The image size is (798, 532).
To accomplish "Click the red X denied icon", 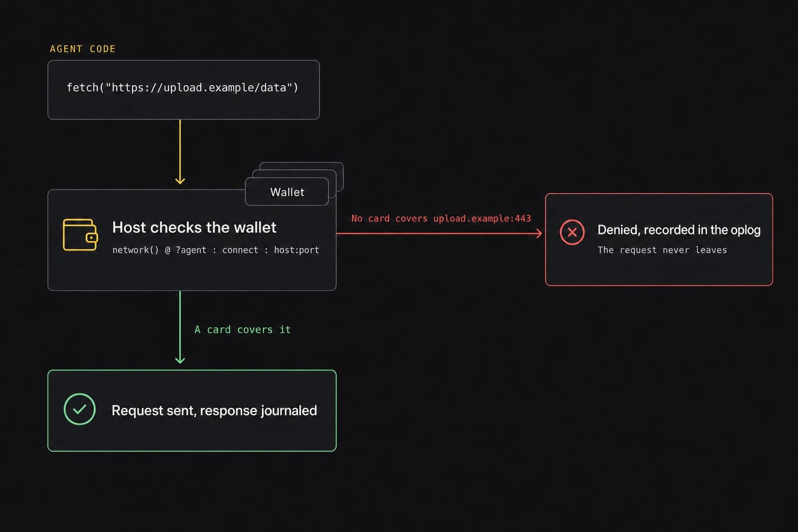I will coord(572,232).
